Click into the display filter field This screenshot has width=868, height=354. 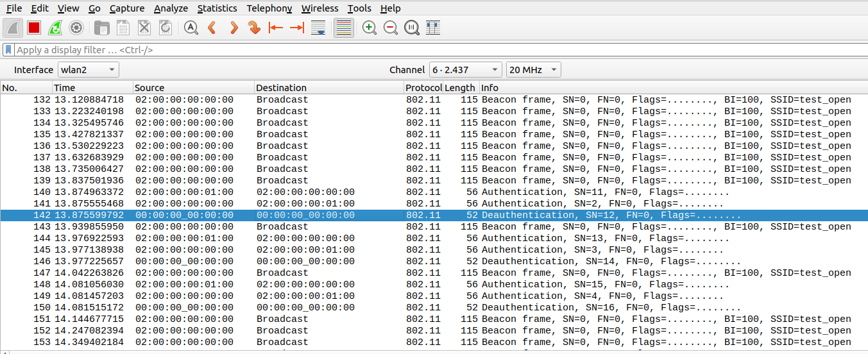pyautogui.click(x=436, y=49)
